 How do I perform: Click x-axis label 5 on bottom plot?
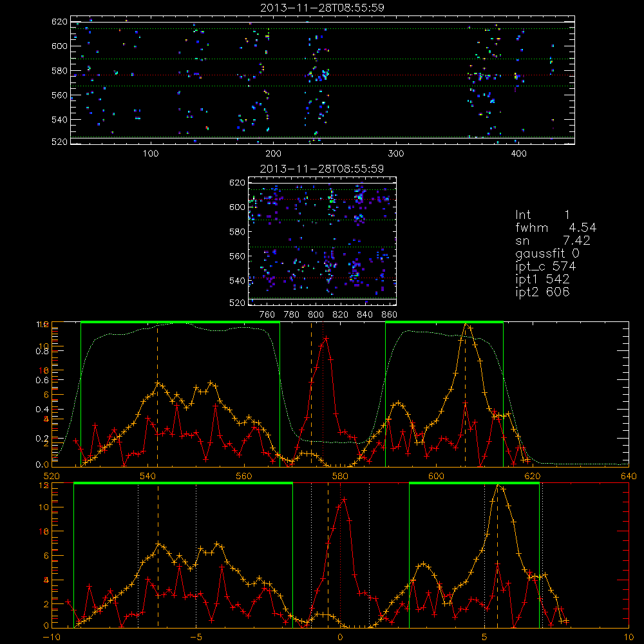click(485, 638)
